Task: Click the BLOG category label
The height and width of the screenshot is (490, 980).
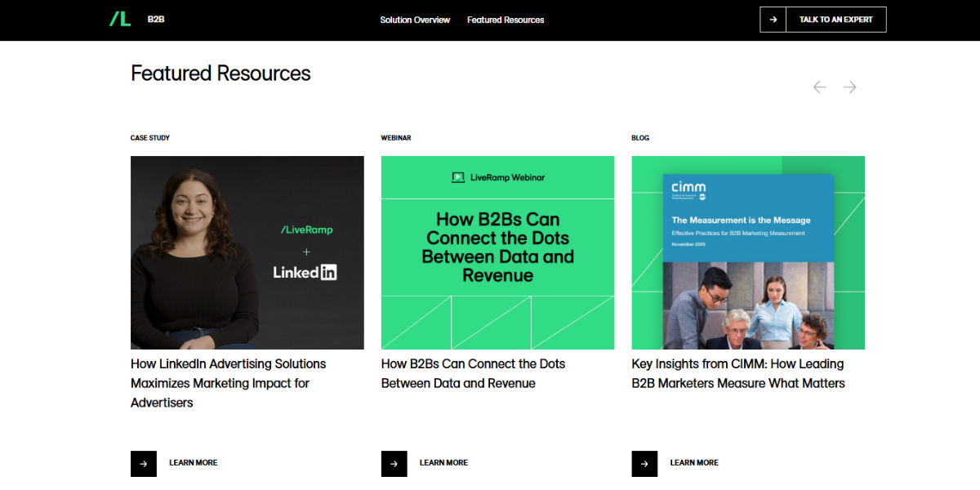Action: 640,138
